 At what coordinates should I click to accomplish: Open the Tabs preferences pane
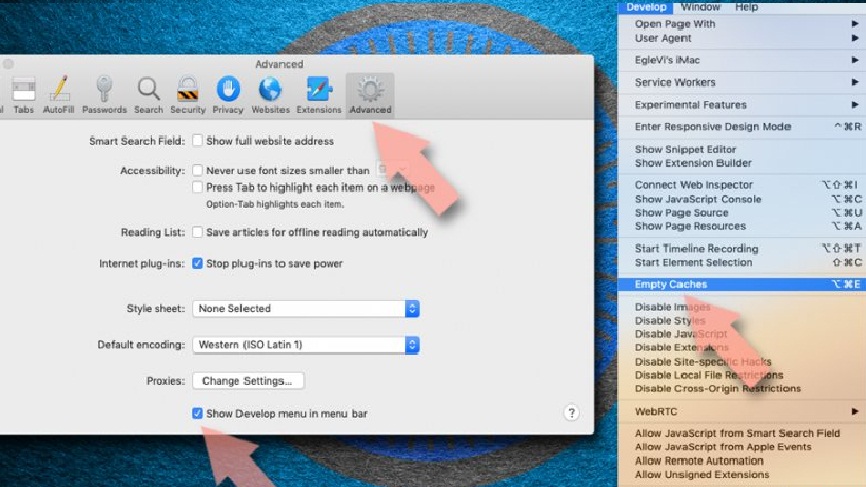(x=23, y=94)
